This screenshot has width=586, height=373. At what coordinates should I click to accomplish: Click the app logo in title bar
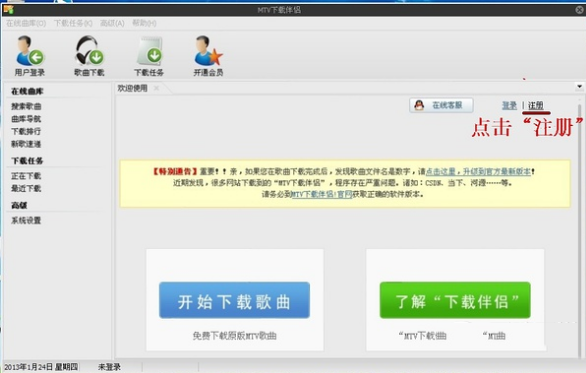pyautogui.click(x=9, y=9)
